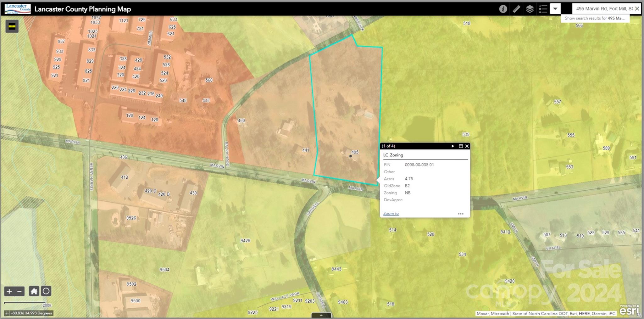Toggle the yellow-black widget button in map corner
The height and width of the screenshot is (319, 644).
[12, 26]
